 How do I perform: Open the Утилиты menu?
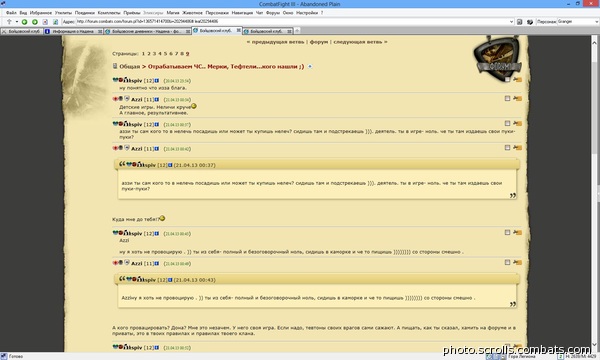[x=63, y=13]
